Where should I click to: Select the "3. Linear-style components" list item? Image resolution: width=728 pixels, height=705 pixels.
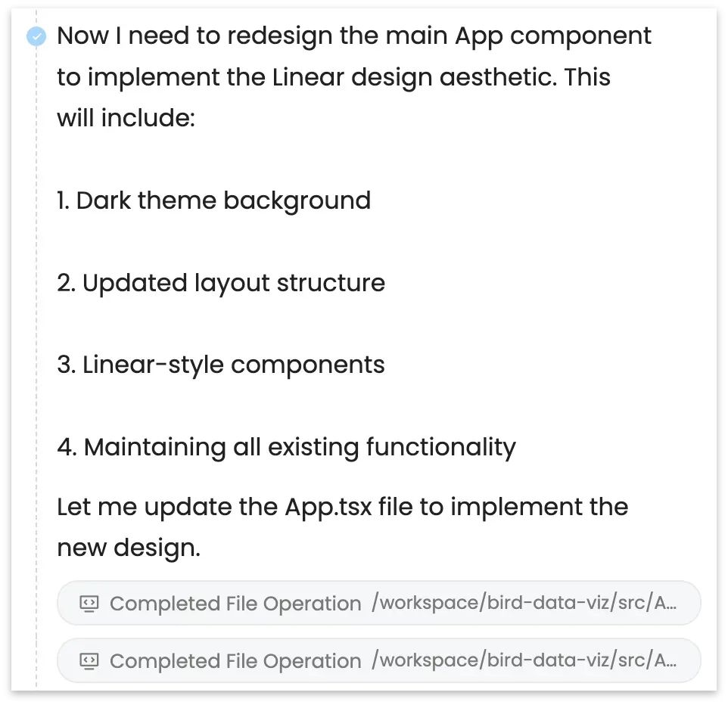pos(221,365)
